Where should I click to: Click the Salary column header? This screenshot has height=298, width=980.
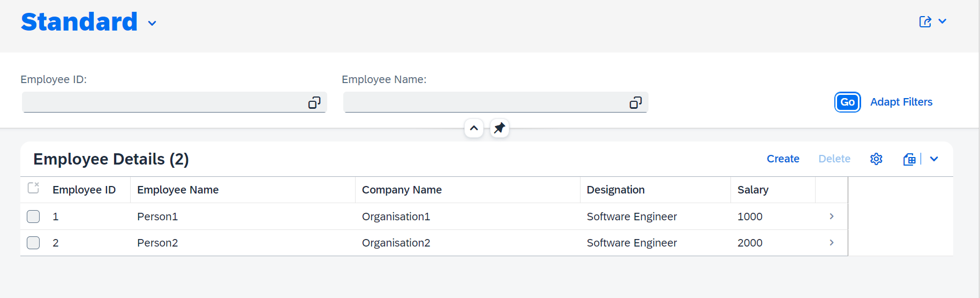pyautogui.click(x=752, y=190)
